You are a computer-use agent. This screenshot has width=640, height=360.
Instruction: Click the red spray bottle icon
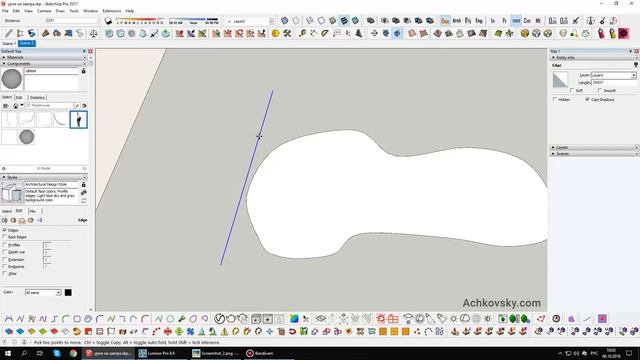click(601, 33)
